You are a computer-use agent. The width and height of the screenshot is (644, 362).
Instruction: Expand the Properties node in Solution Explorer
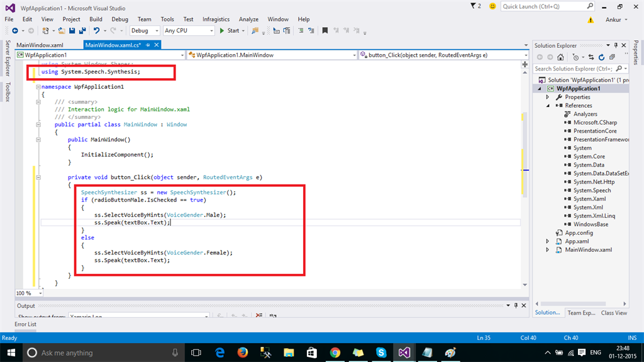tap(548, 97)
